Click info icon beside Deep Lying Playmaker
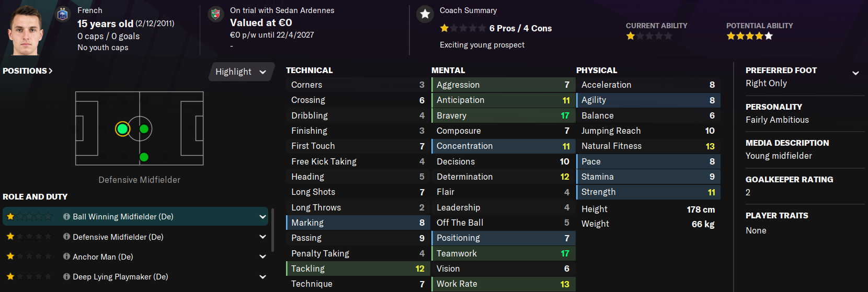This screenshot has height=292, width=868. tap(66, 277)
